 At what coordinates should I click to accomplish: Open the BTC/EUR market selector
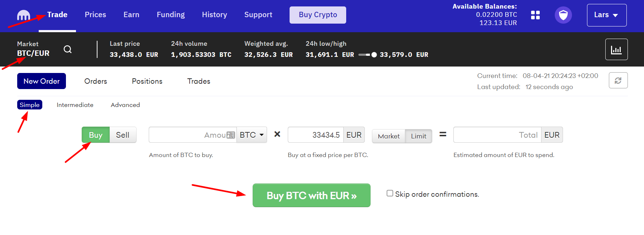click(33, 53)
